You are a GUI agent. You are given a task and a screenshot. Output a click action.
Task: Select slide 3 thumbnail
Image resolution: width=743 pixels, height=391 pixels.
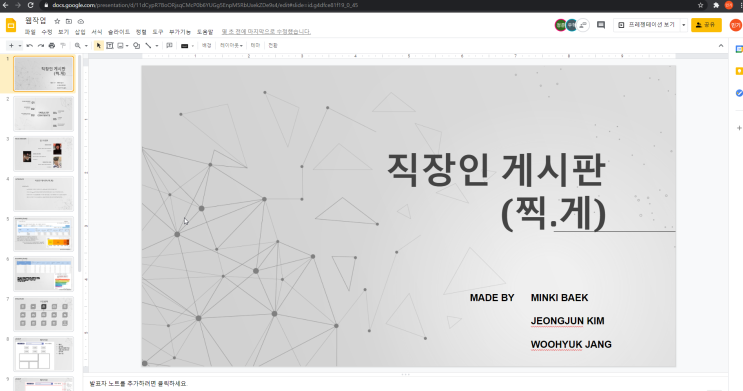(44, 154)
